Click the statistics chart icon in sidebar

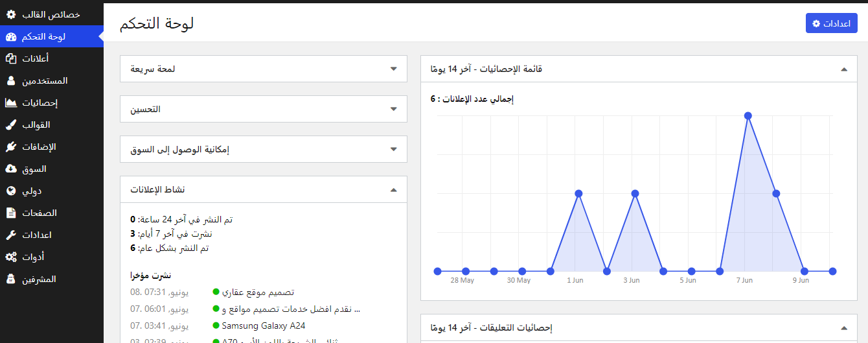point(11,102)
